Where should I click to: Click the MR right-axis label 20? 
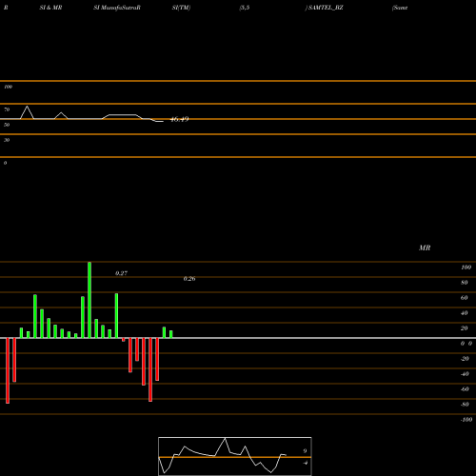pos(465,328)
